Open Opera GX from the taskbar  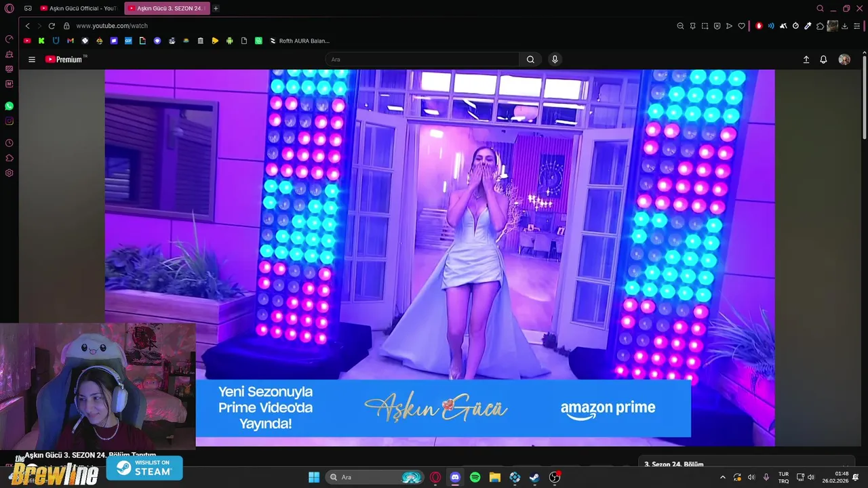click(435, 477)
